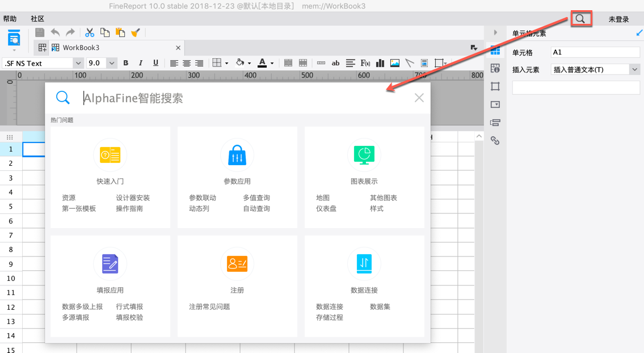
Task: Toggle underline formatting
Action: (155, 63)
